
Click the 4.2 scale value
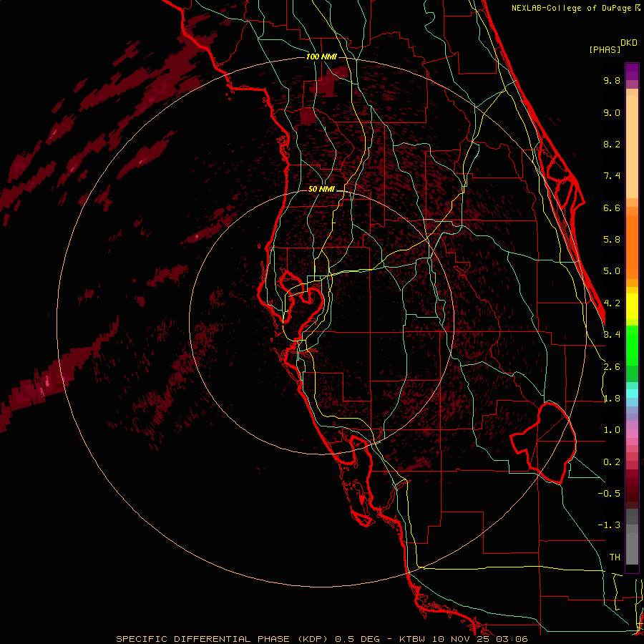(612, 303)
